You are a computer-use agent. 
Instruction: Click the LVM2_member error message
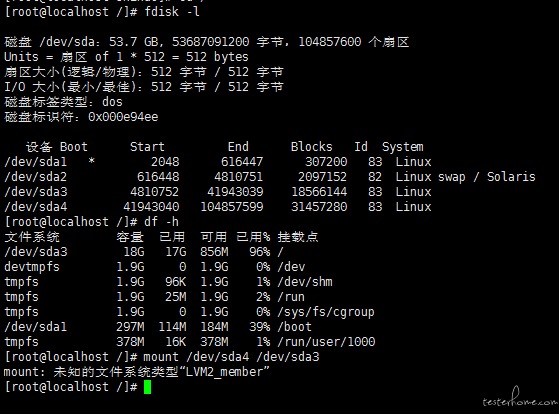[137, 372]
